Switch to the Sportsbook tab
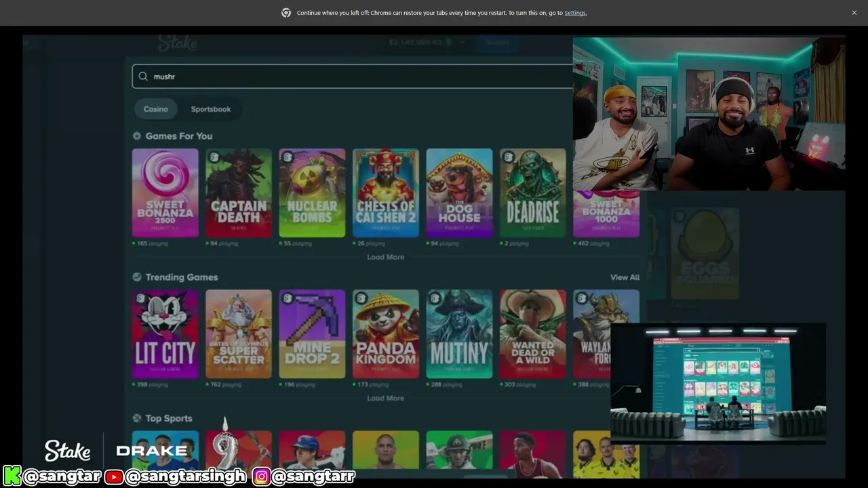This screenshot has width=868, height=488. click(211, 109)
